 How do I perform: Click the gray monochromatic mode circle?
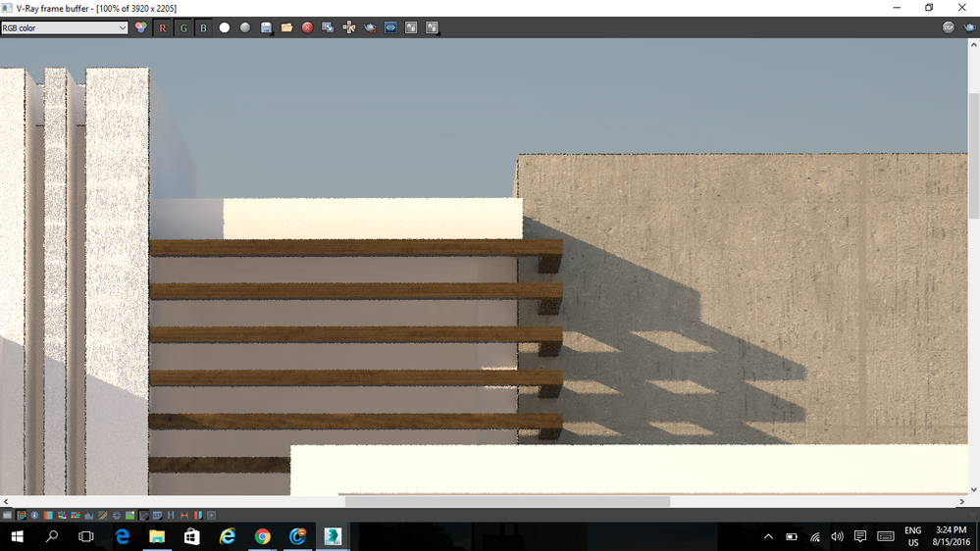tap(245, 28)
